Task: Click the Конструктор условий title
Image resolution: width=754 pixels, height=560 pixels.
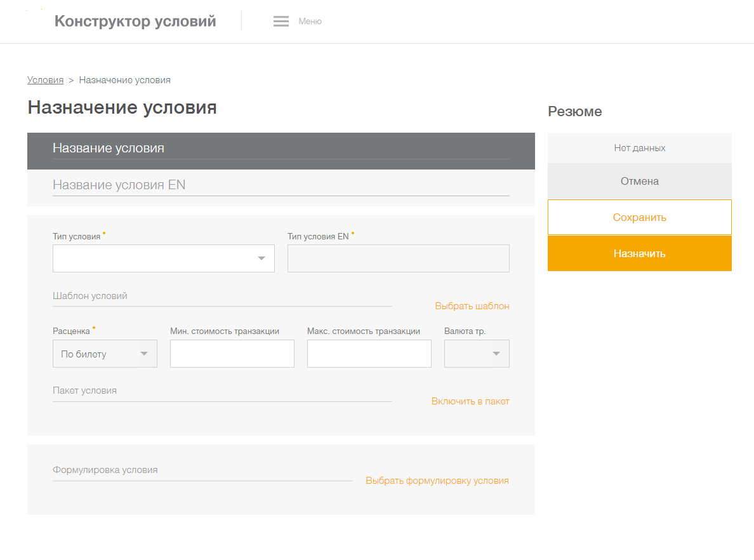Action: click(x=135, y=21)
